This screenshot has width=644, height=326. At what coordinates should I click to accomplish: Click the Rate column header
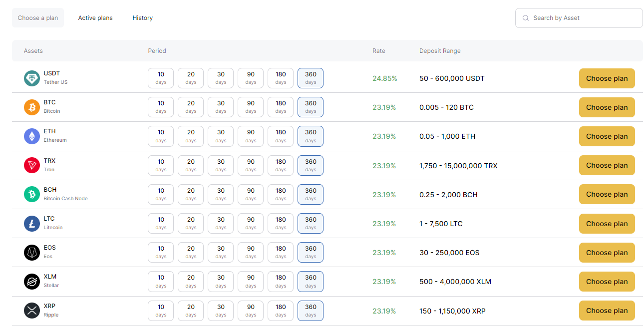click(x=379, y=51)
